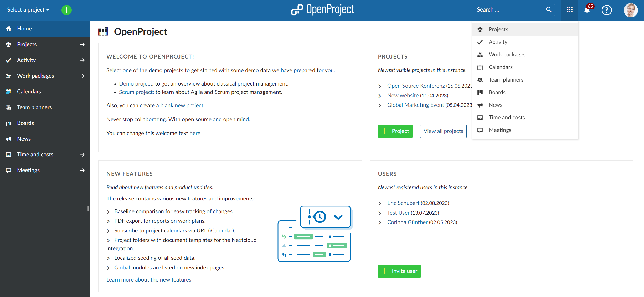This screenshot has width=644, height=297.
Task: Select Meetings from the dropdown menu
Action: (500, 130)
